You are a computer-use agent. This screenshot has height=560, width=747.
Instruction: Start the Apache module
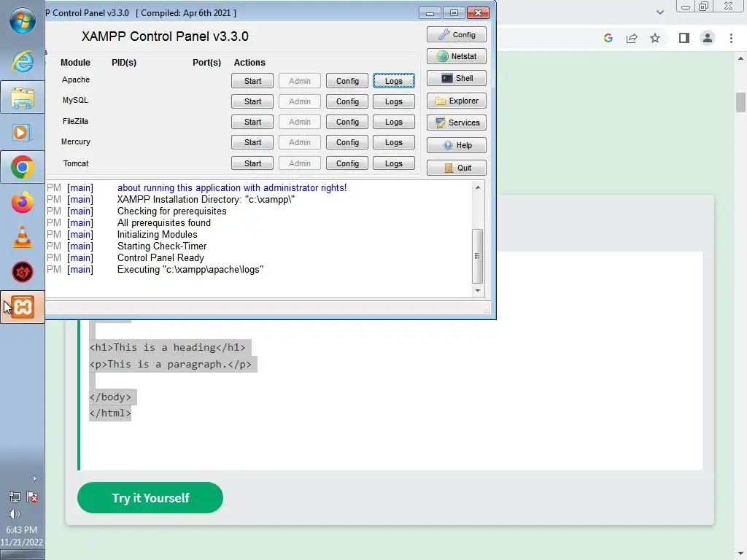click(x=252, y=81)
